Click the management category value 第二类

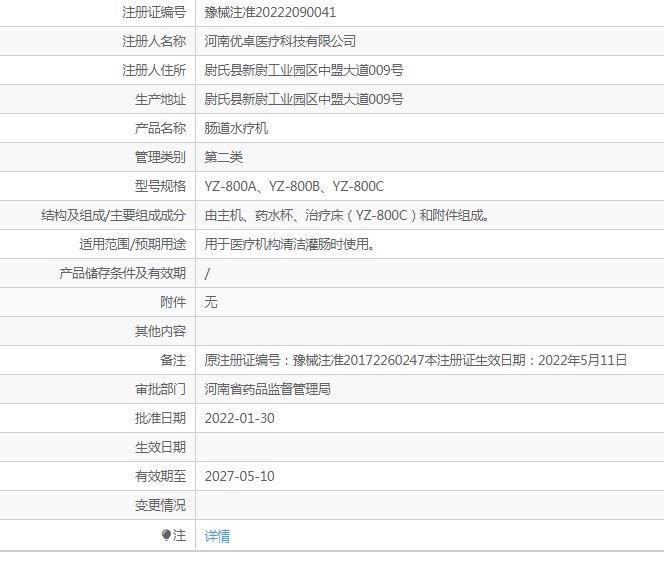223,157
